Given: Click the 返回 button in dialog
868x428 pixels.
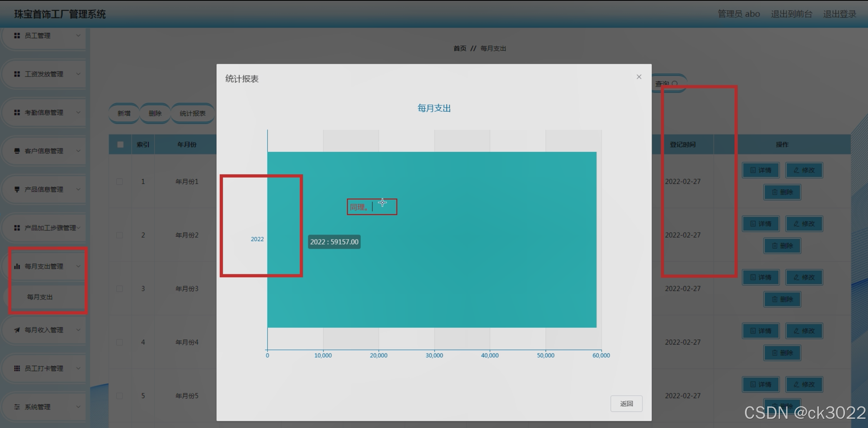Looking at the screenshot, I should 626,403.
